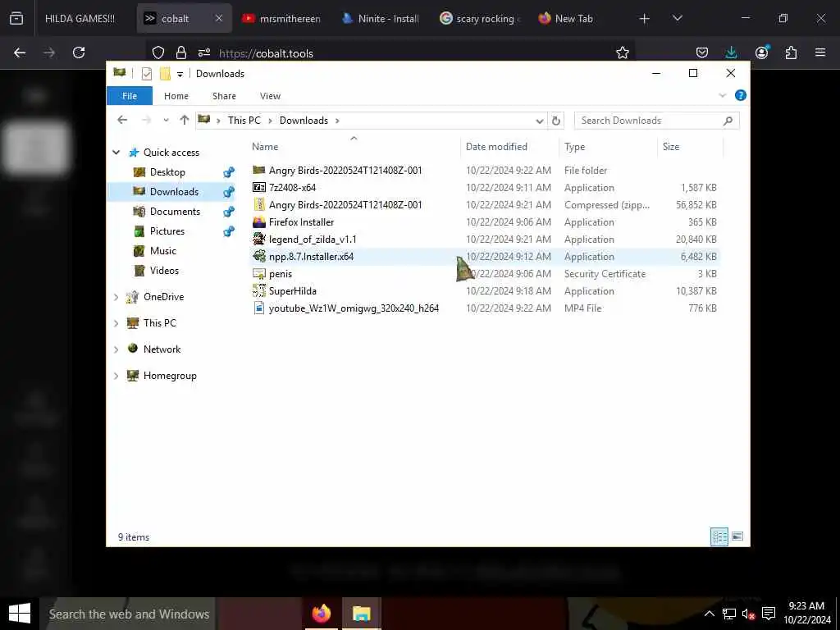Click Save to Pocket icon in Firefox

[x=702, y=52]
